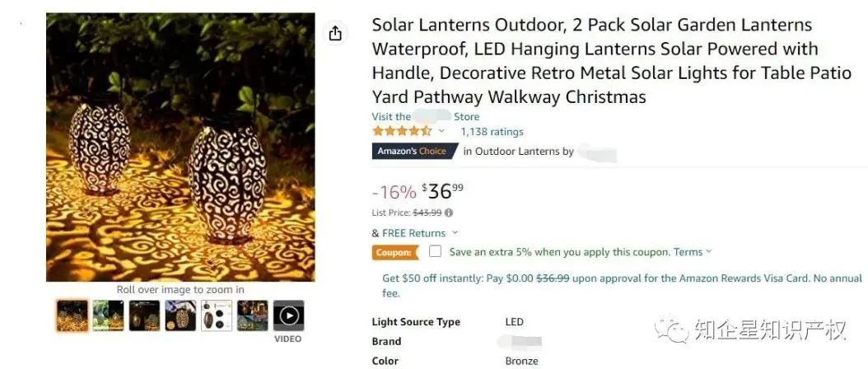Image resolution: width=868 pixels, height=369 pixels.
Task: Tick the extra 5% coupon checkbox
Action: pos(435,252)
